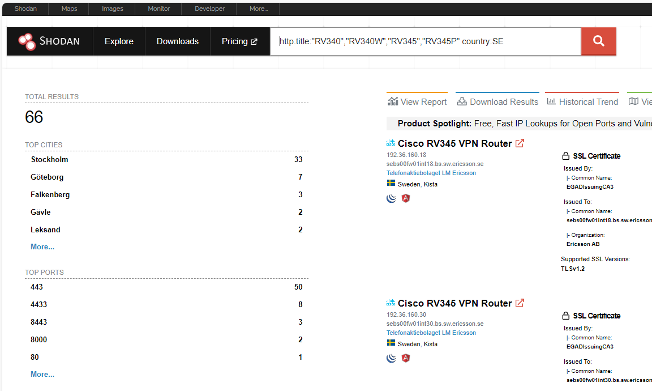Open first Cisco RV345 VPN Router title
This screenshot has width=652, height=392.
click(454, 143)
